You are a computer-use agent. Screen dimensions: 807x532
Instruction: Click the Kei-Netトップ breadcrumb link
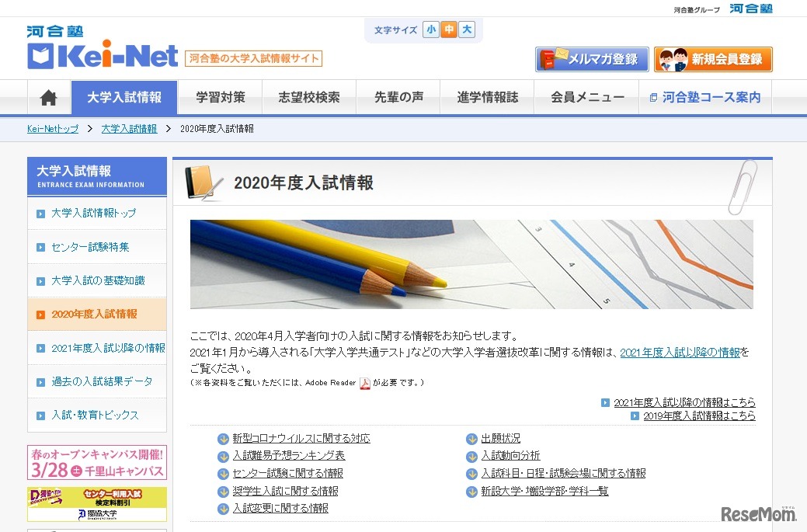pos(51,128)
